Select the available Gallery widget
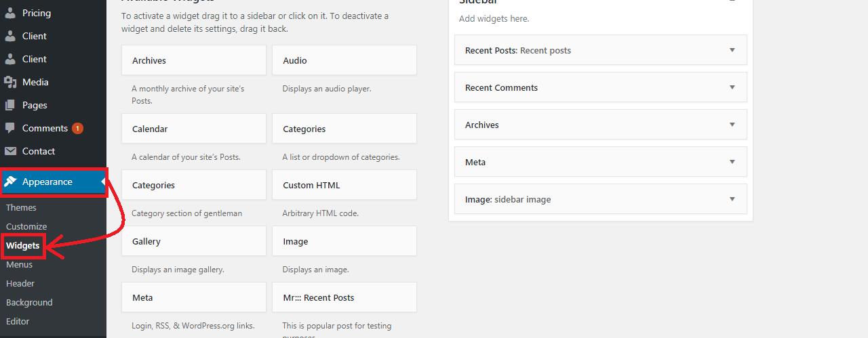This screenshot has width=868, height=338. click(x=194, y=241)
